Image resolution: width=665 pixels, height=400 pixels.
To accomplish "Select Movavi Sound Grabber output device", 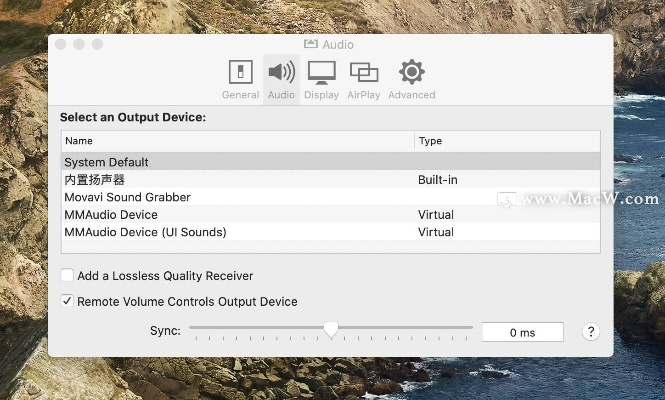I will 127,197.
